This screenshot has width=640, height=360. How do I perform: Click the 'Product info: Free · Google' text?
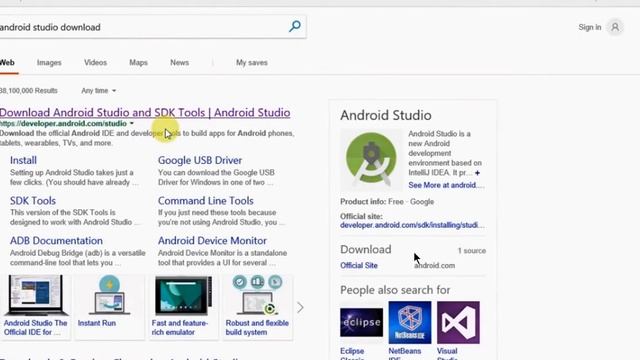[387, 202]
